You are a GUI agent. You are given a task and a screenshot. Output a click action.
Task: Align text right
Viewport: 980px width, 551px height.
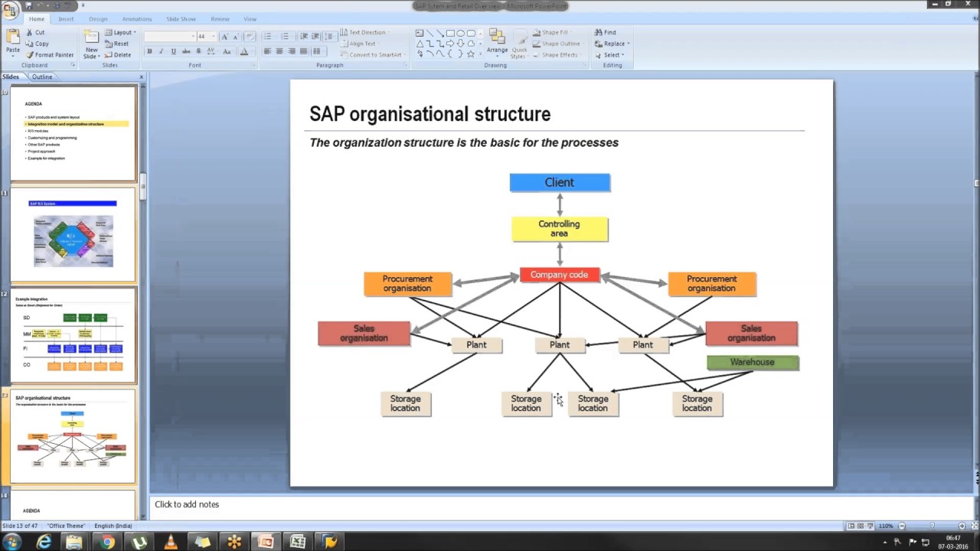292,51
